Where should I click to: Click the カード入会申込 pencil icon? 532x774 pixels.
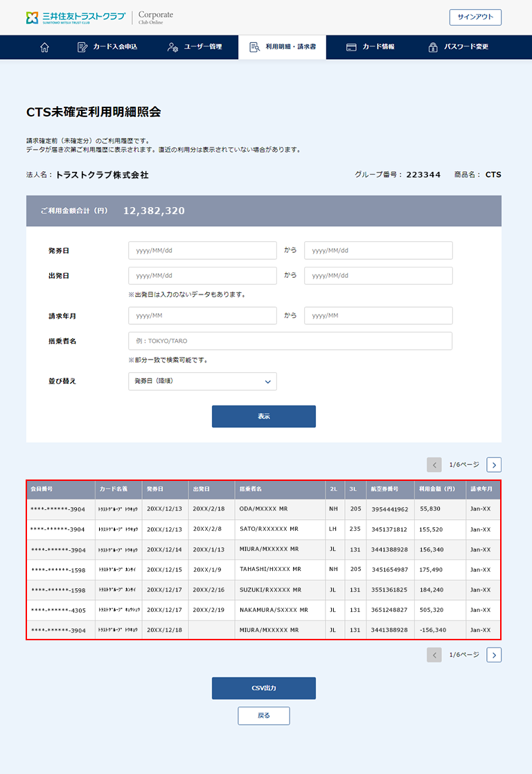tap(82, 47)
